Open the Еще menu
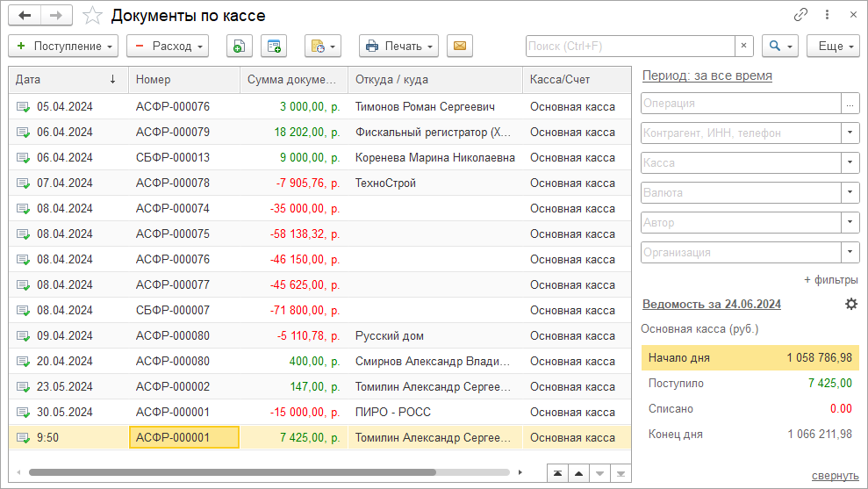Image resolution: width=868 pixels, height=489 pixels. (x=832, y=46)
